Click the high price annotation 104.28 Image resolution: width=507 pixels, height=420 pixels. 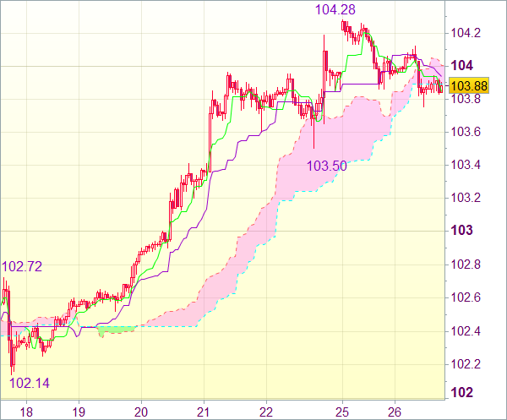335,9
